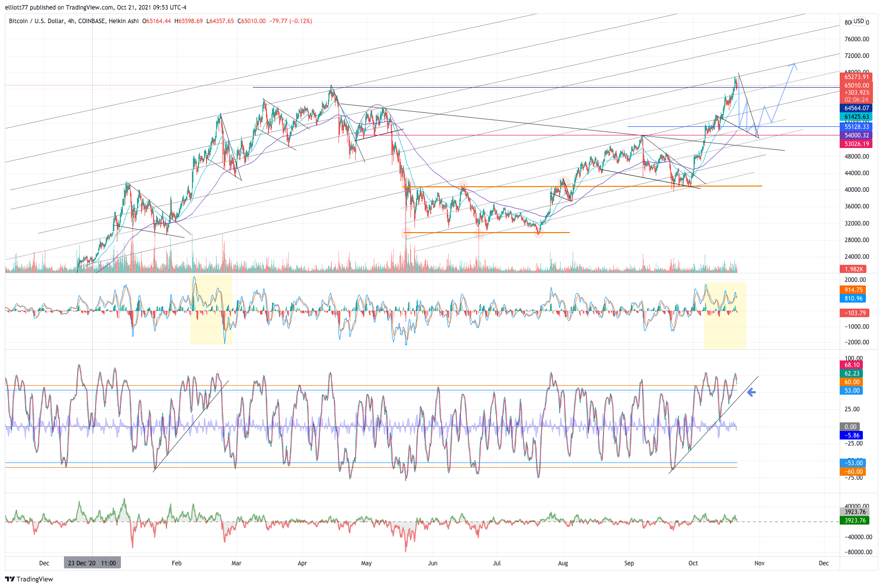Click the May label on time axis
This screenshot has width=883, height=588.
coord(366,563)
